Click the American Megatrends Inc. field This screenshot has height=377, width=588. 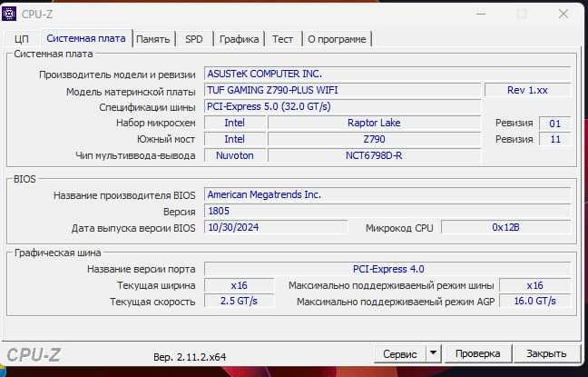click(387, 195)
